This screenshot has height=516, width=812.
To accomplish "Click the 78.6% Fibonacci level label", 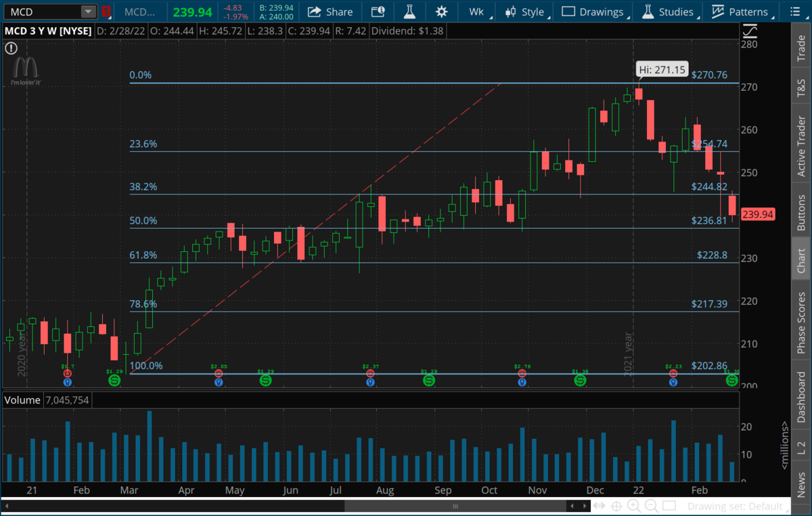I will tap(143, 304).
